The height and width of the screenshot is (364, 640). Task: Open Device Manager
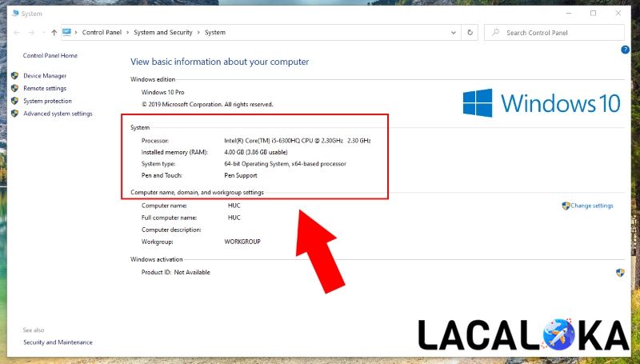pos(45,75)
